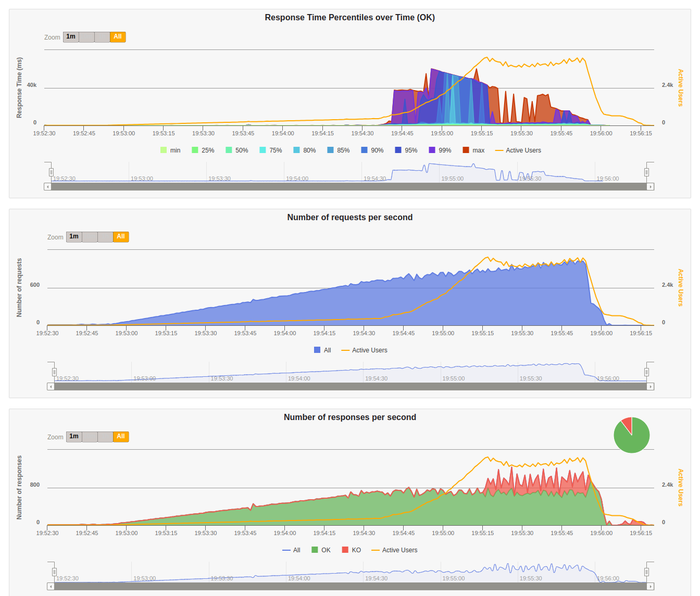Click green OK slice of the pie chart
This screenshot has height=596, width=700.
coord(633,440)
